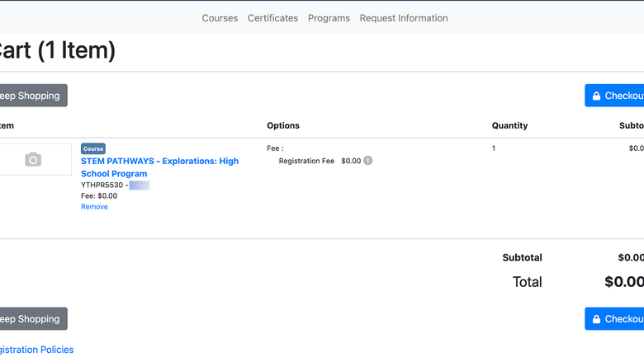Open STEM PATHWAYS Explorations course link
The image size is (644, 362).
coord(160,167)
